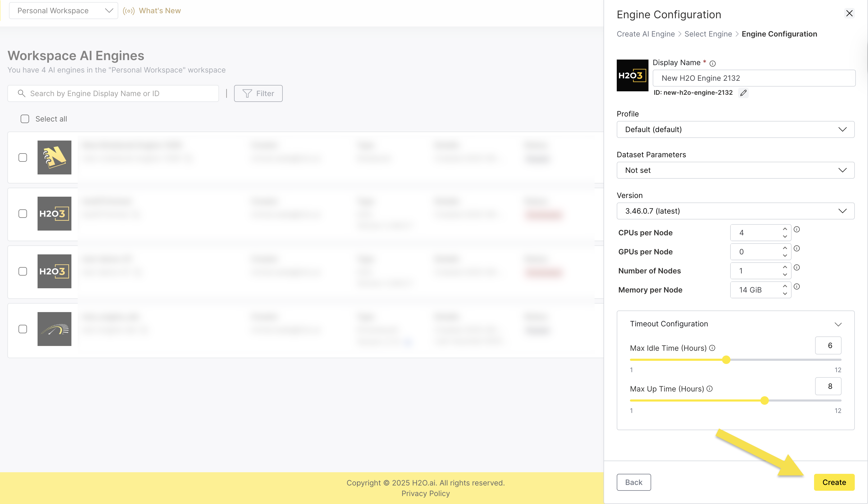Screen dimensions: 868x504
Task: Click the Back button
Action: pyautogui.click(x=633, y=482)
